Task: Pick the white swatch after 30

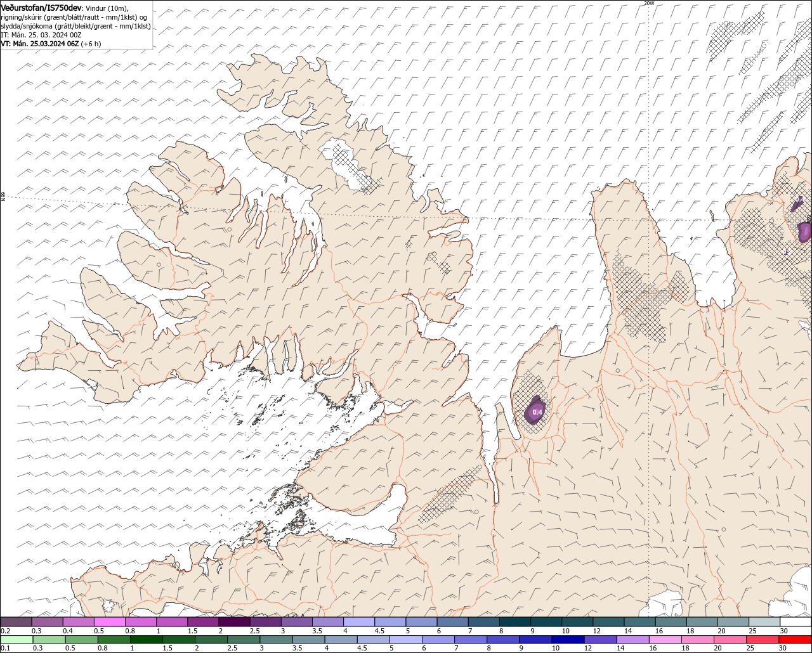Action: (796, 622)
